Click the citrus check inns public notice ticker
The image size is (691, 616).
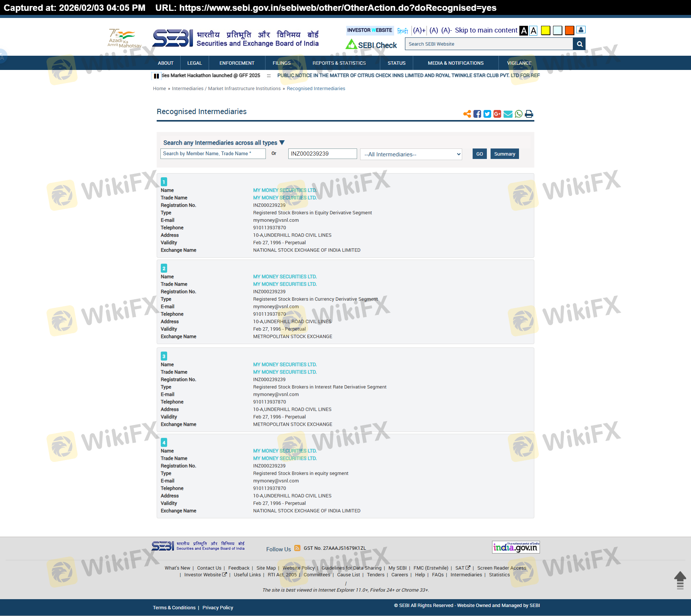click(408, 76)
